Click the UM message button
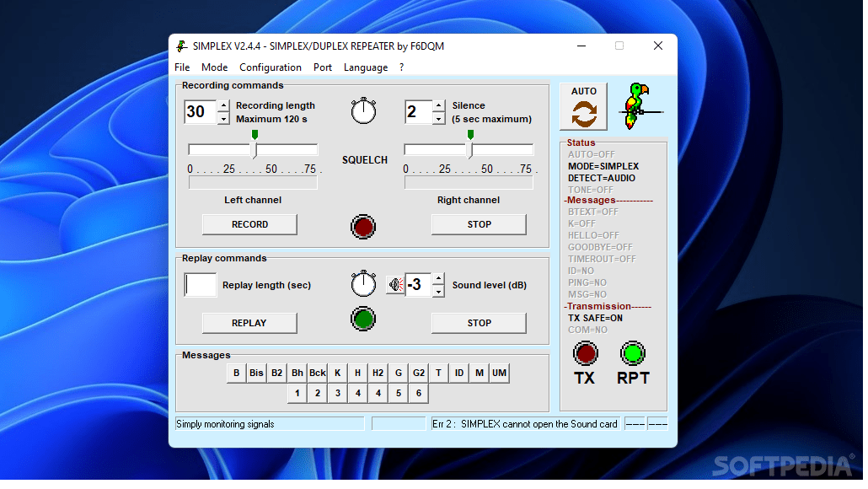Image resolution: width=868 pixels, height=489 pixels. coord(500,373)
